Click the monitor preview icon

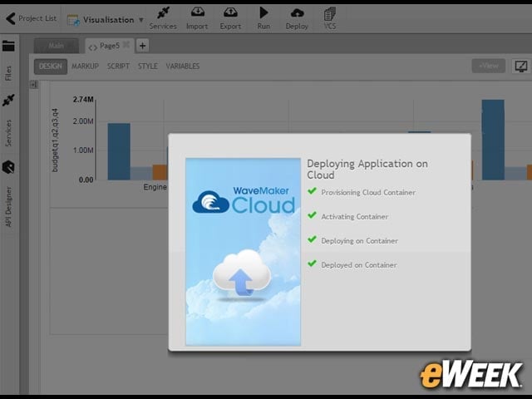521,66
